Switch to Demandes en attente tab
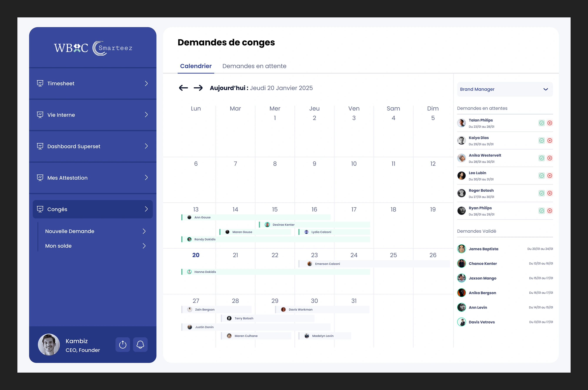This screenshot has height=390, width=588. click(254, 66)
